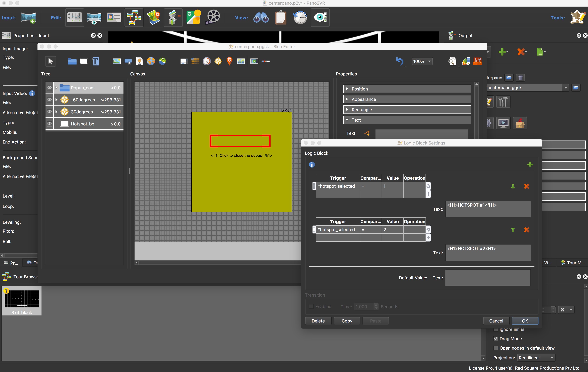Add the map pin element in Skin Editor

pos(229,61)
